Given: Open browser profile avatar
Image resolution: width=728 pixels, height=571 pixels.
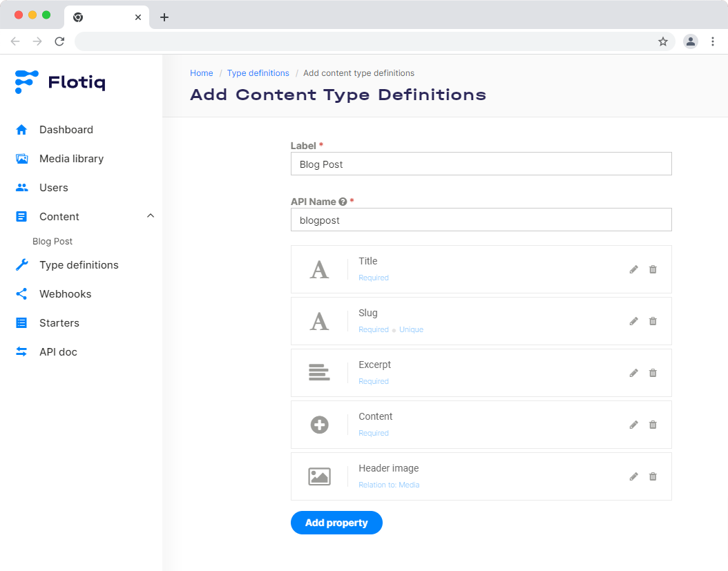Looking at the screenshot, I should coord(691,42).
